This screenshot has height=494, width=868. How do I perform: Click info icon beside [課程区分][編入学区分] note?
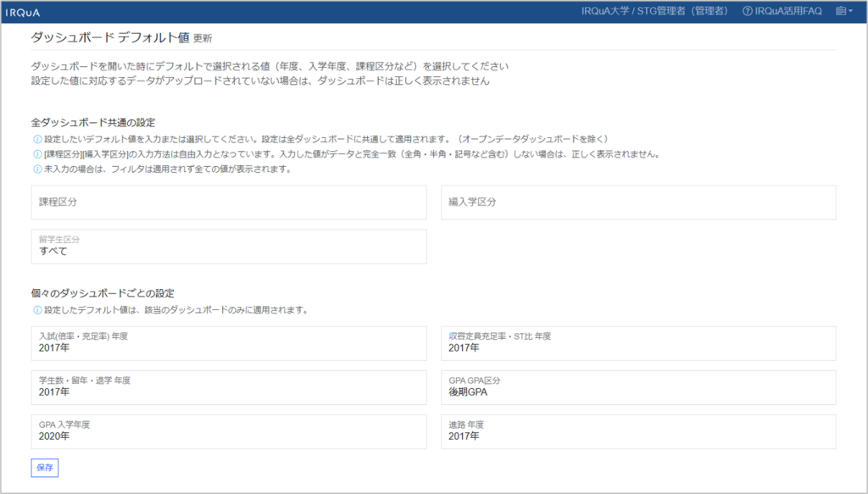click(x=36, y=154)
